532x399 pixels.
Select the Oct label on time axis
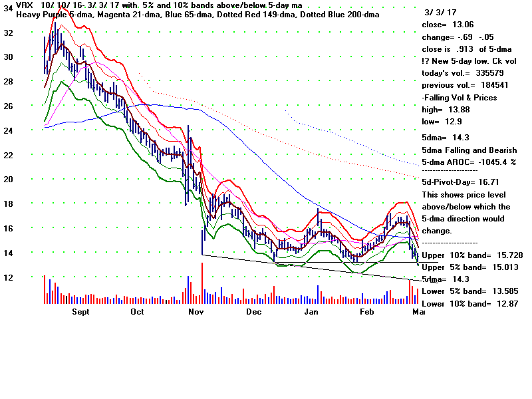[x=137, y=311]
